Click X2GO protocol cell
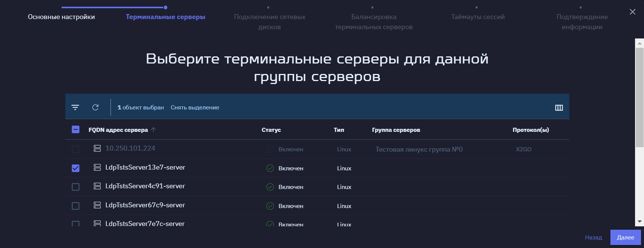644x248 pixels. click(523, 149)
